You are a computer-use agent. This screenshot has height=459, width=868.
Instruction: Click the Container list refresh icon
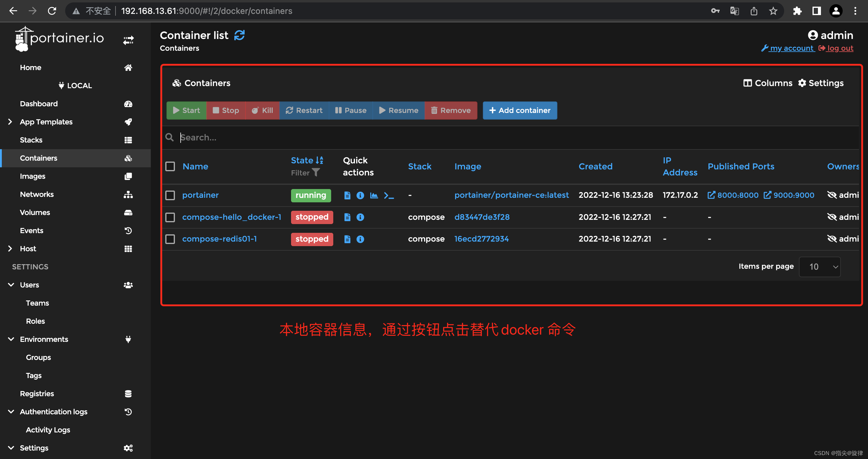tap(239, 35)
